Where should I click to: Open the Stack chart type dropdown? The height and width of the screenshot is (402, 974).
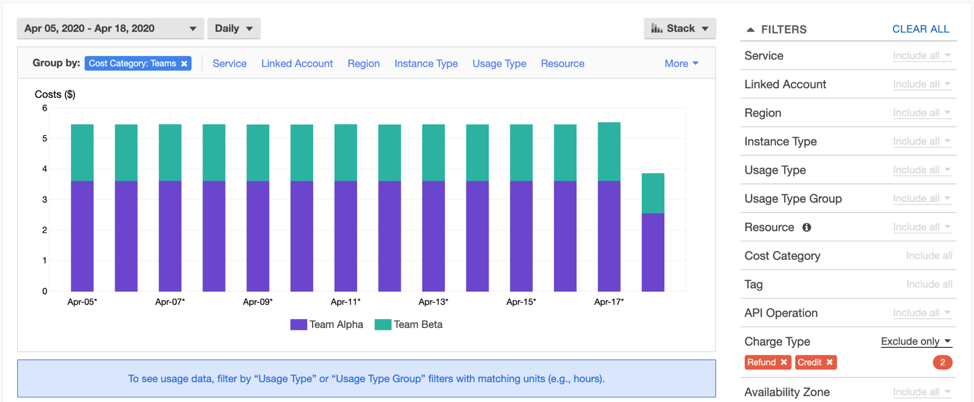[679, 28]
